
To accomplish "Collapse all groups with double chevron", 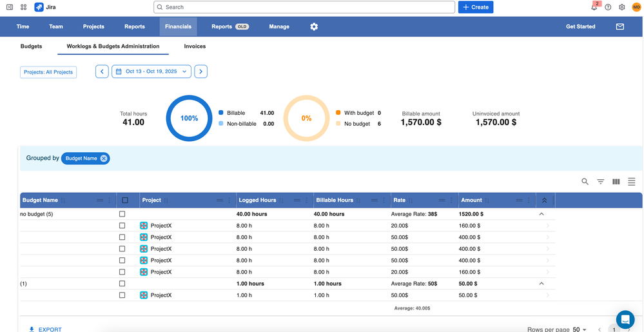I will coord(544,200).
